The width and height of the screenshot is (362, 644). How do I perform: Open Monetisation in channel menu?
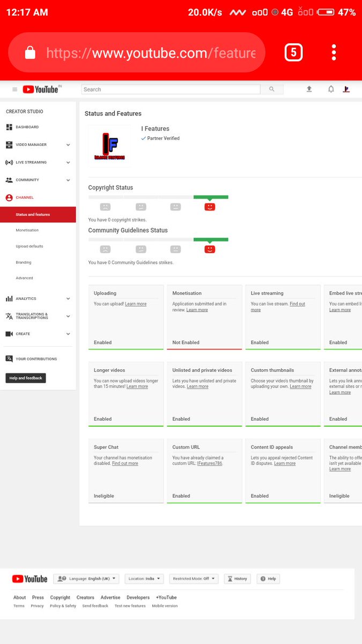click(x=27, y=230)
